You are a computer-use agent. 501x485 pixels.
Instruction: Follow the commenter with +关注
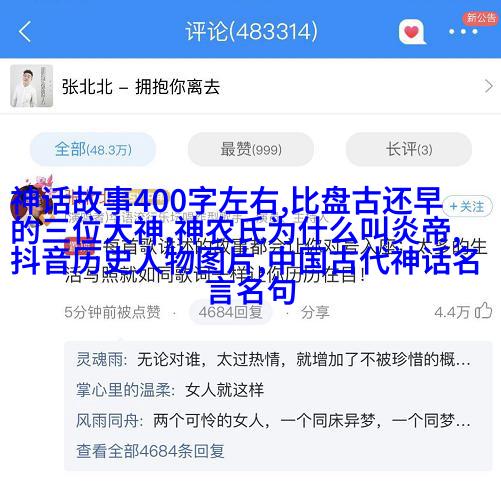467,207
